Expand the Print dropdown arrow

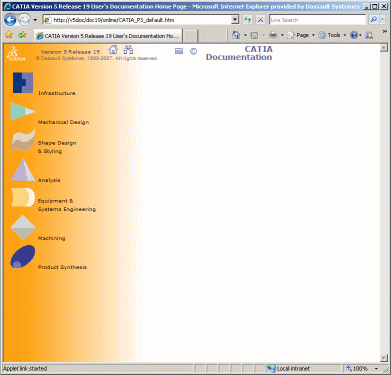click(x=282, y=35)
